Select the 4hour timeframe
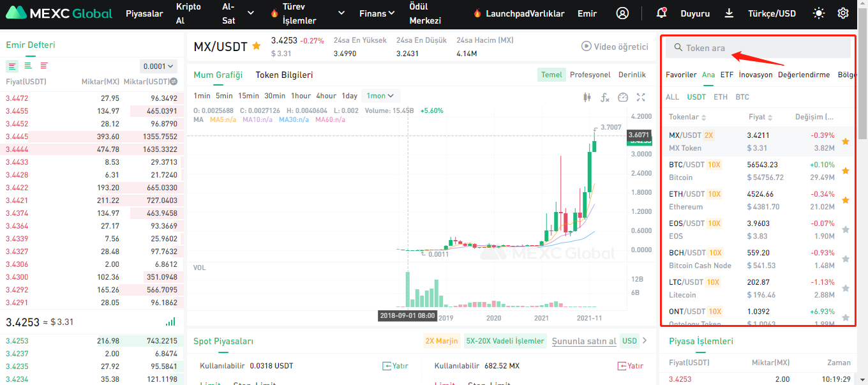 pyautogui.click(x=326, y=96)
